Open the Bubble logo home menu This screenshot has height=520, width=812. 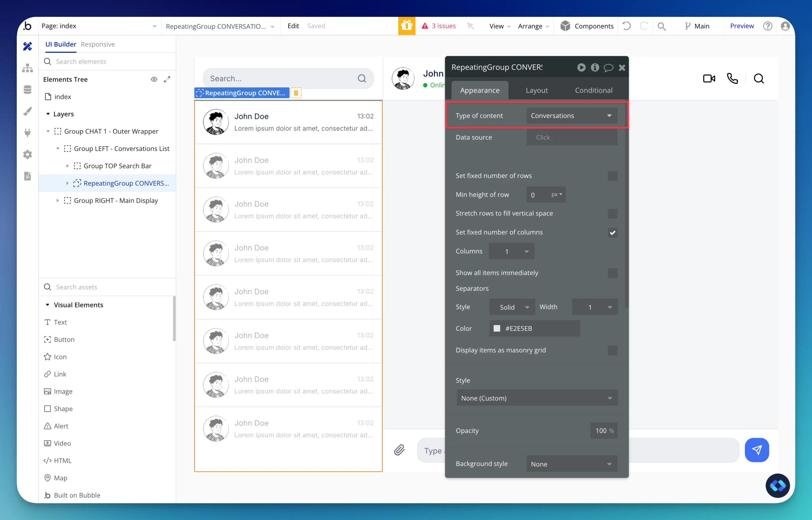click(27, 26)
